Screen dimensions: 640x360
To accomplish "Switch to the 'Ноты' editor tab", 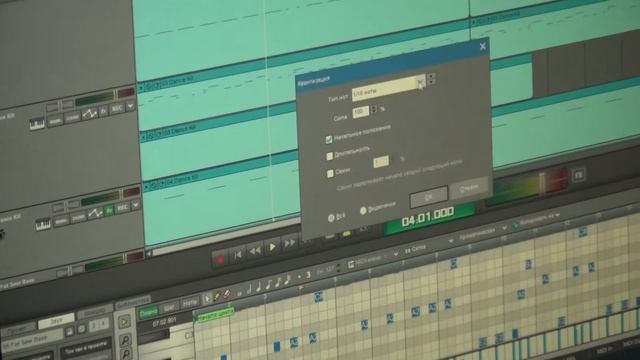I will point(189,303).
